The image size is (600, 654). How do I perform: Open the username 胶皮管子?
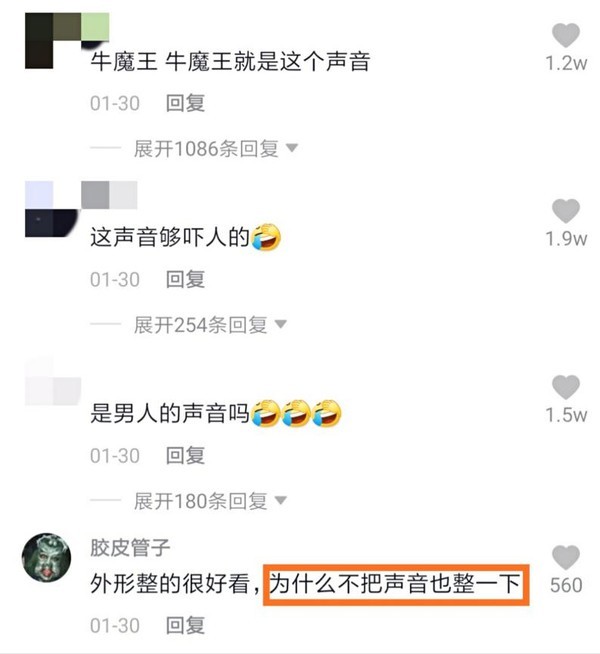(x=130, y=547)
